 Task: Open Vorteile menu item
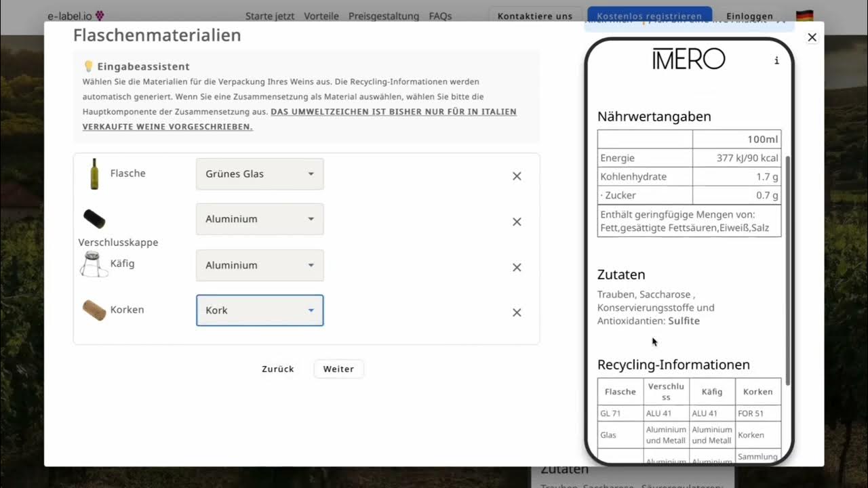[x=321, y=16]
